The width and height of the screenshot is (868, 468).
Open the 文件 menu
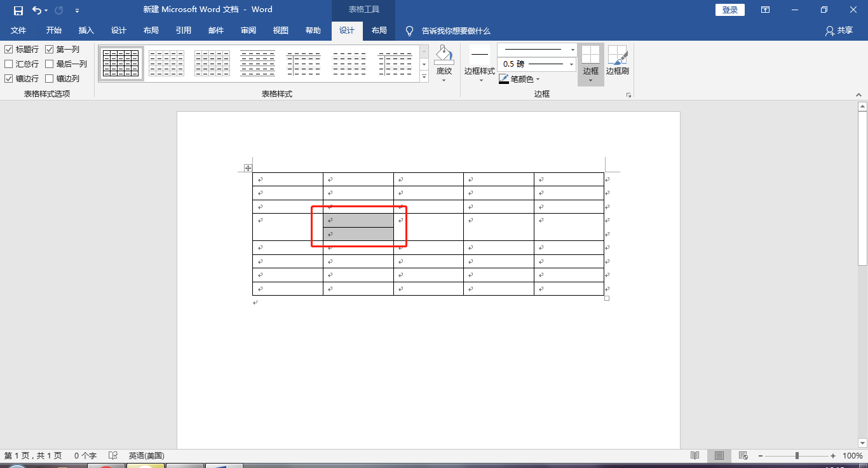pos(18,31)
